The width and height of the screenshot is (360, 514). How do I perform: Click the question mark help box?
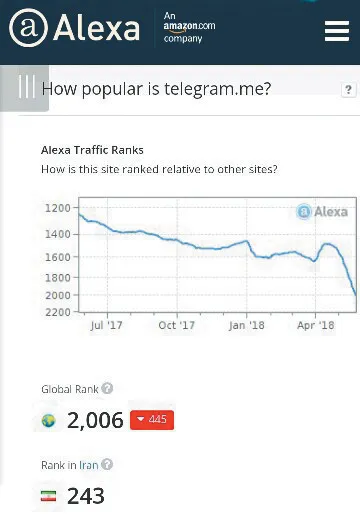(348, 90)
